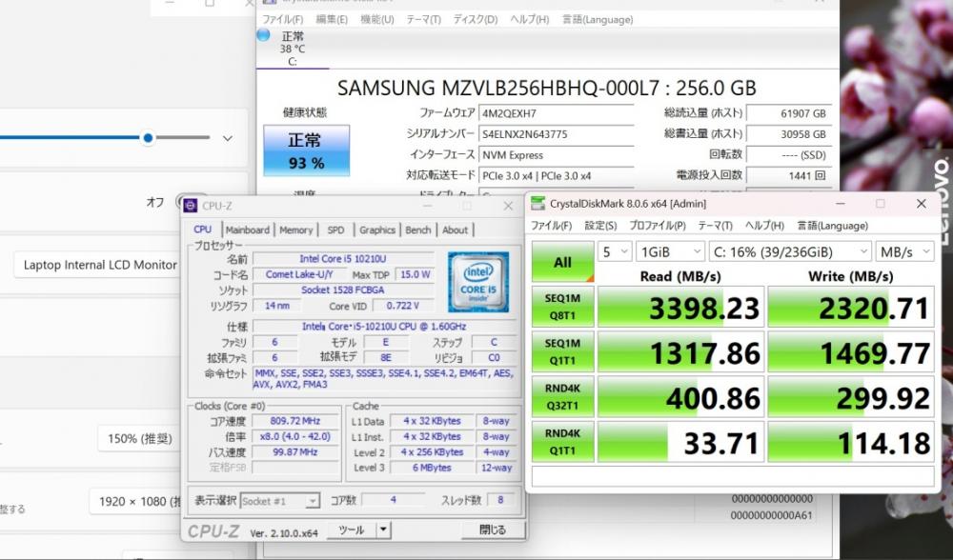Run the All benchmark button

(x=562, y=262)
